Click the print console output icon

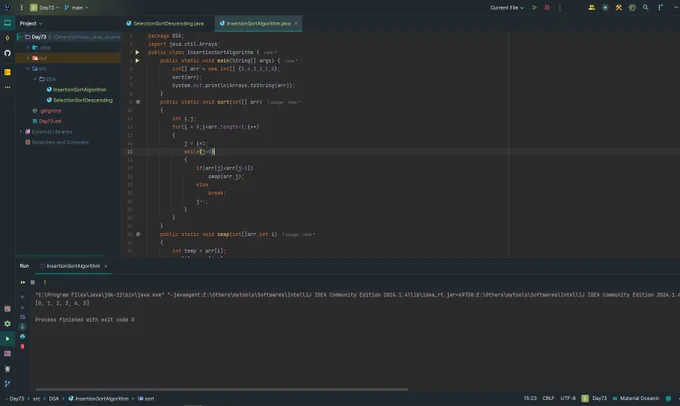click(23, 337)
